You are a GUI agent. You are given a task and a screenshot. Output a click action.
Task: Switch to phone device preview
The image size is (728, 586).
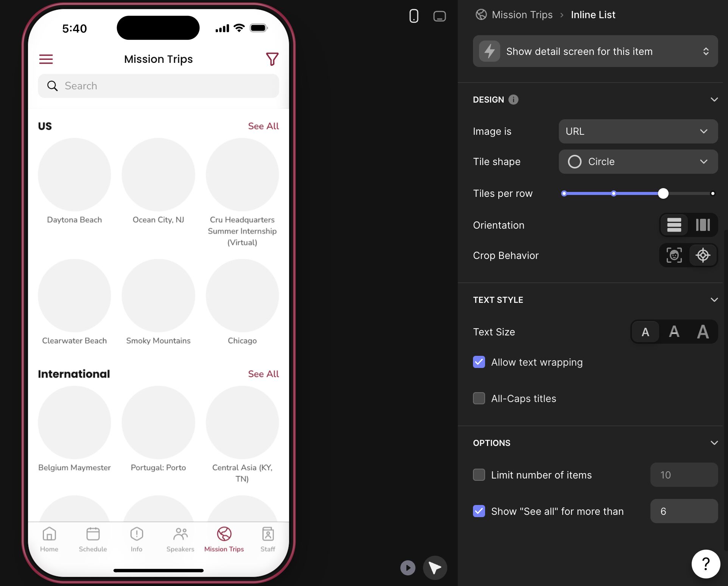[414, 16]
